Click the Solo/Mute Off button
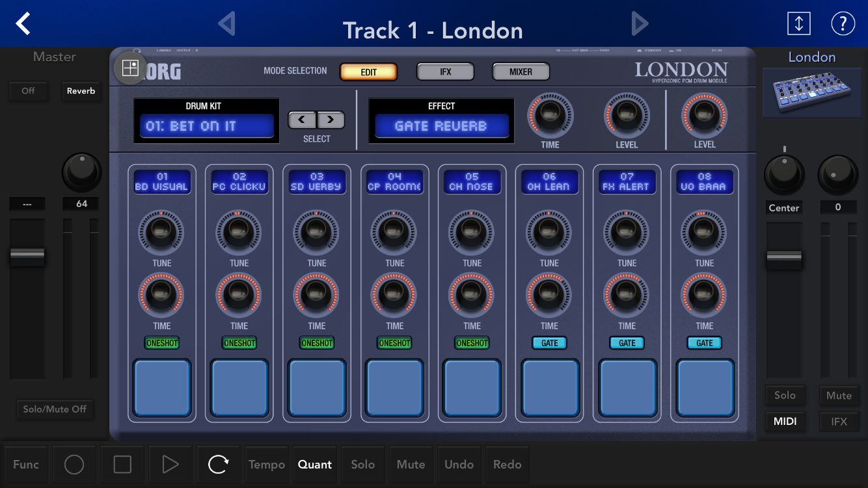 point(55,409)
